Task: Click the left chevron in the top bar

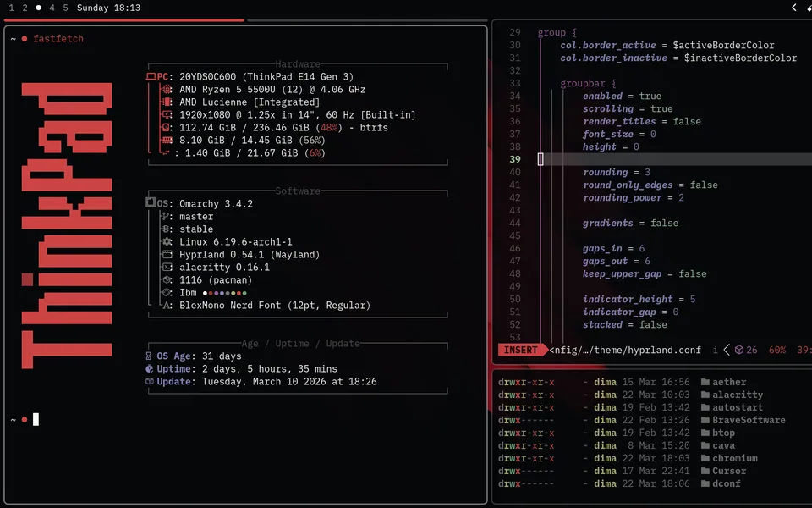Action: (794, 8)
